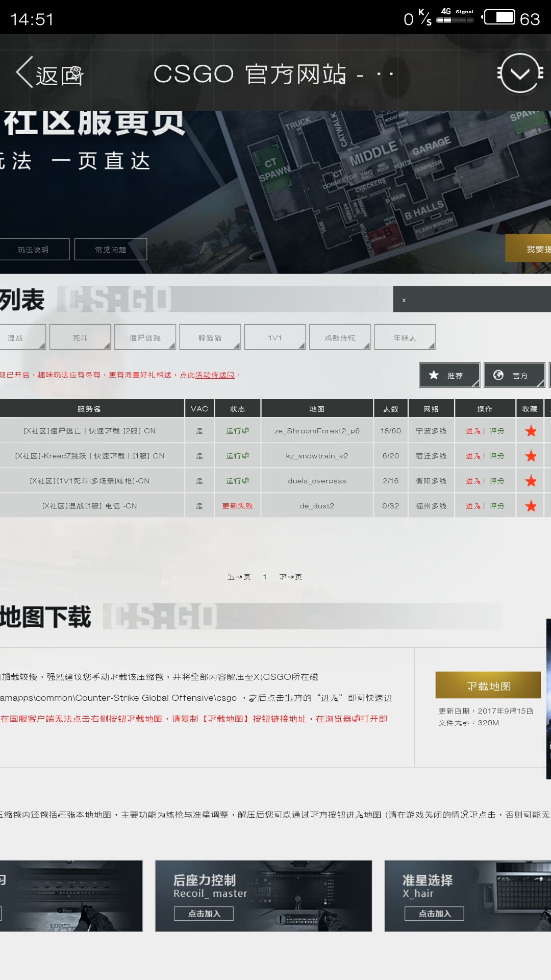The image size is (551, 980).
Task: Click the 常见问题 button
Action: pyautogui.click(x=111, y=249)
